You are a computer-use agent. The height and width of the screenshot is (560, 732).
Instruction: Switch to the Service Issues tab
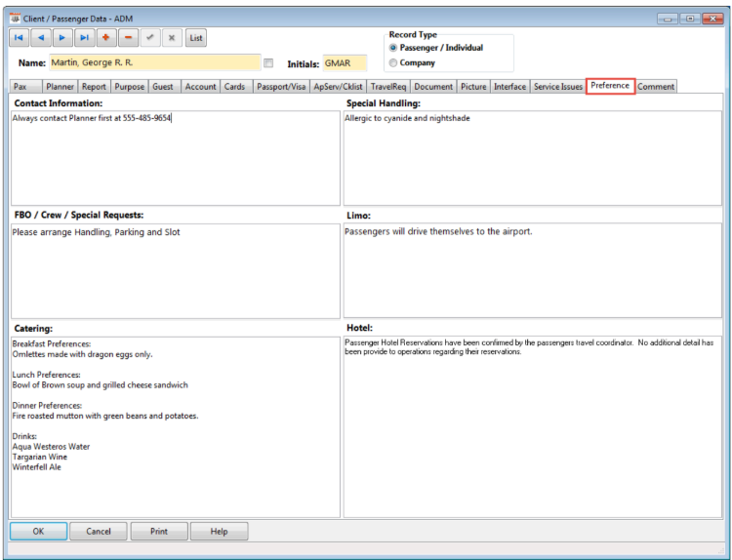click(x=557, y=87)
